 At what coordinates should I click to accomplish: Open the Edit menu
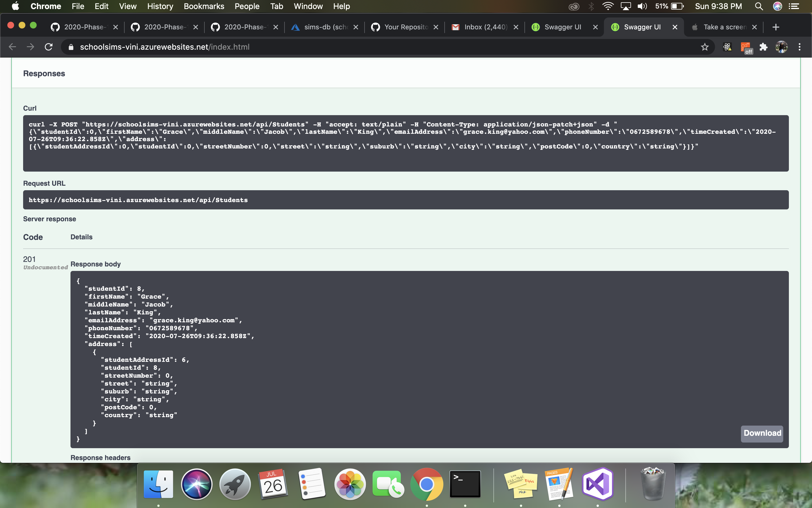[x=101, y=6]
